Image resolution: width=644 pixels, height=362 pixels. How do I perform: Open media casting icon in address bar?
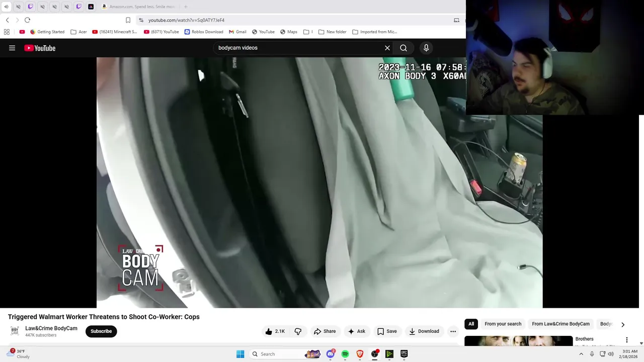click(x=456, y=20)
